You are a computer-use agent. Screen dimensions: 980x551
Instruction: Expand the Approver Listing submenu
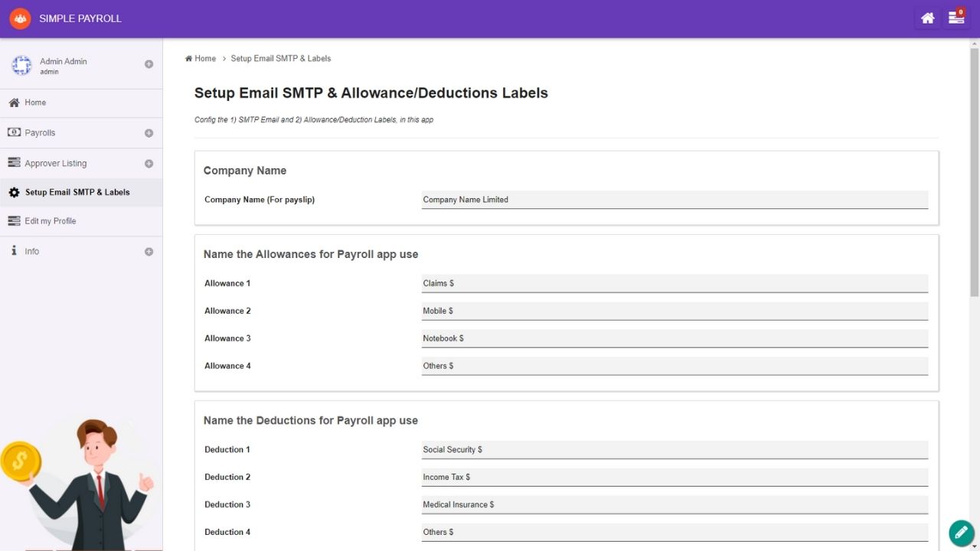149,164
